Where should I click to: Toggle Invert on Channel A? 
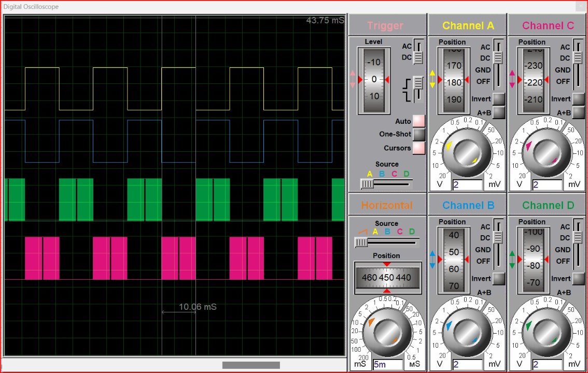pos(499,99)
